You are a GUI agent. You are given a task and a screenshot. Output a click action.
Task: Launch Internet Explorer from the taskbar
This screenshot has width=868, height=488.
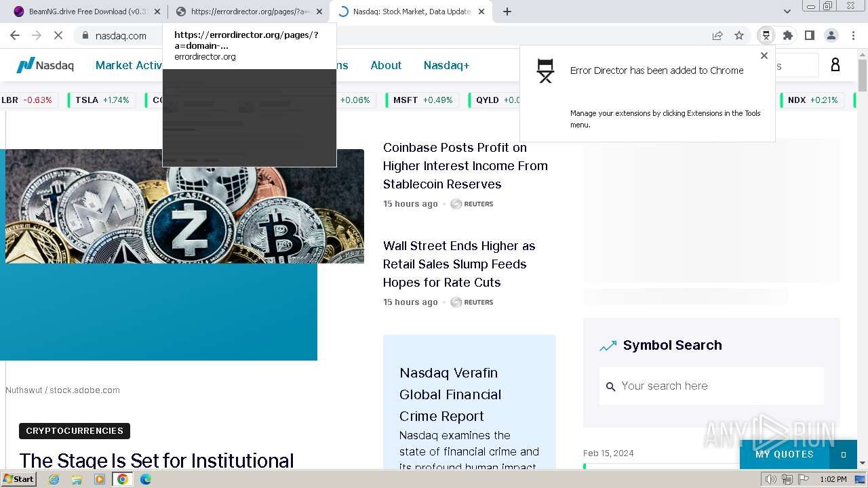[54, 479]
